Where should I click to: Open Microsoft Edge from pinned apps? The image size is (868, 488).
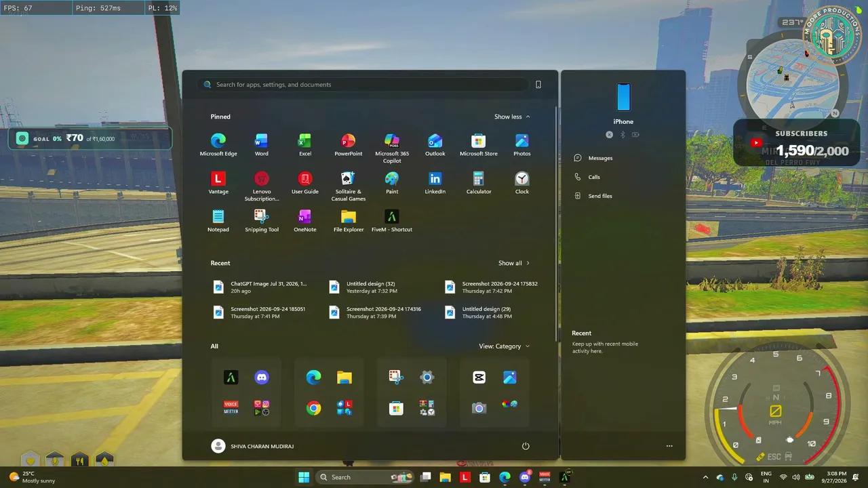click(218, 145)
